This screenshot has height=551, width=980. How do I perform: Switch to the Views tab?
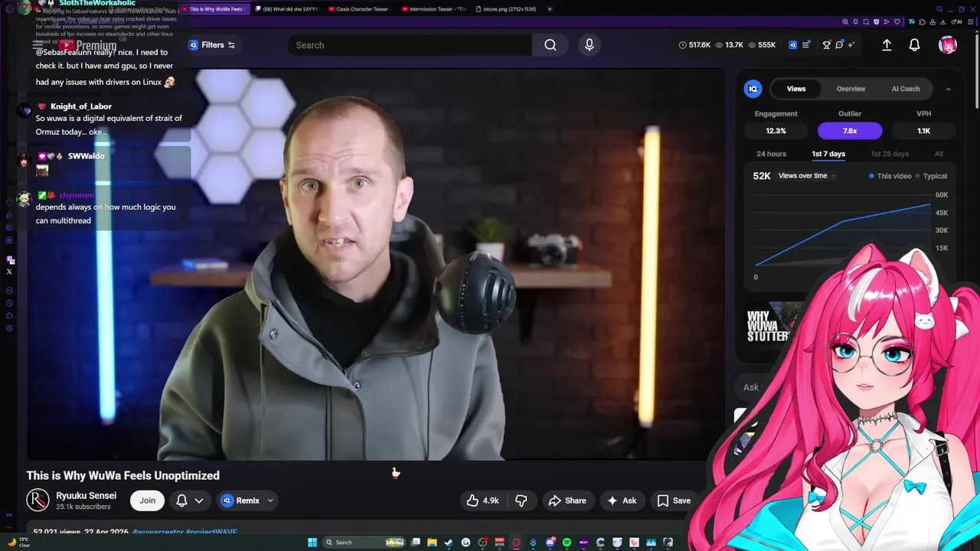tap(796, 89)
